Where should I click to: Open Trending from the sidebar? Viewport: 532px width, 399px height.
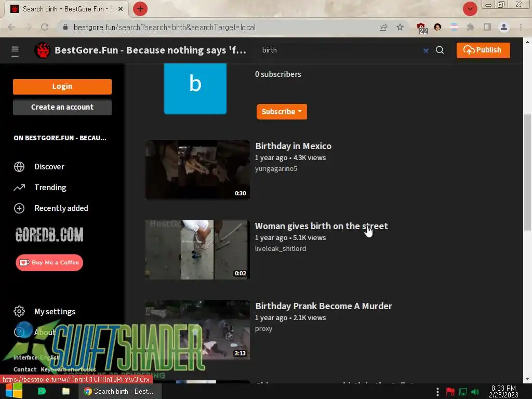pos(50,187)
